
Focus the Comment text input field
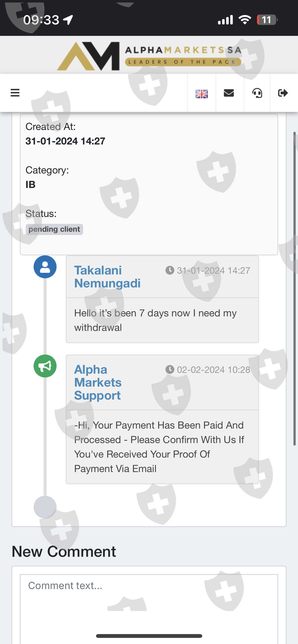pyautogui.click(x=149, y=605)
